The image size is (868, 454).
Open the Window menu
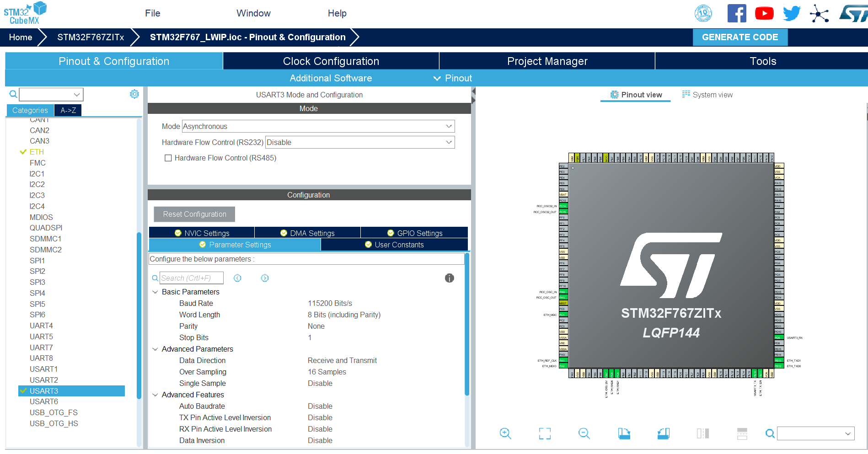(253, 13)
